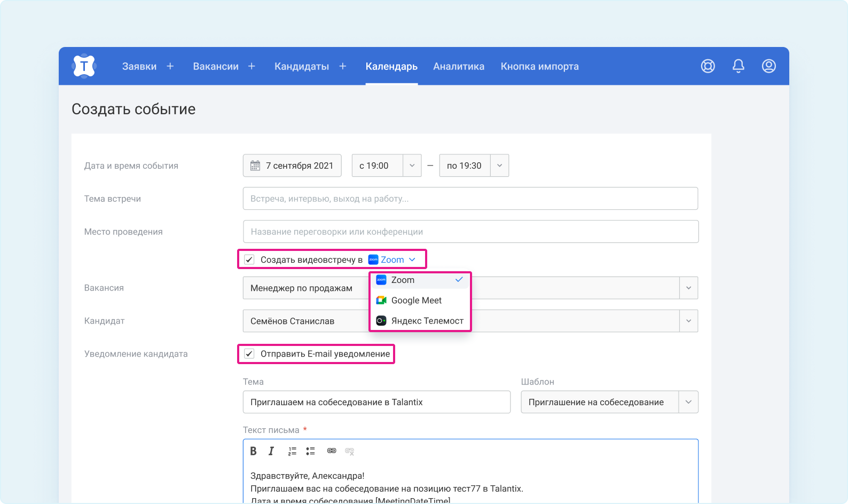848x504 pixels.
Task: Expand the Zoom video service selector
Action: coord(392,259)
